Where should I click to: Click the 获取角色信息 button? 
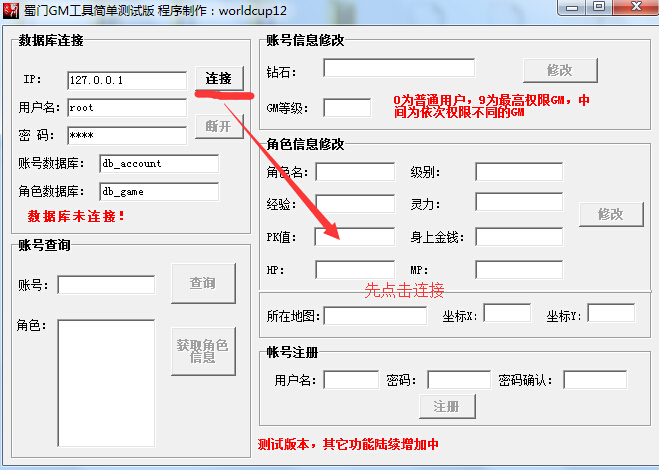click(x=203, y=350)
